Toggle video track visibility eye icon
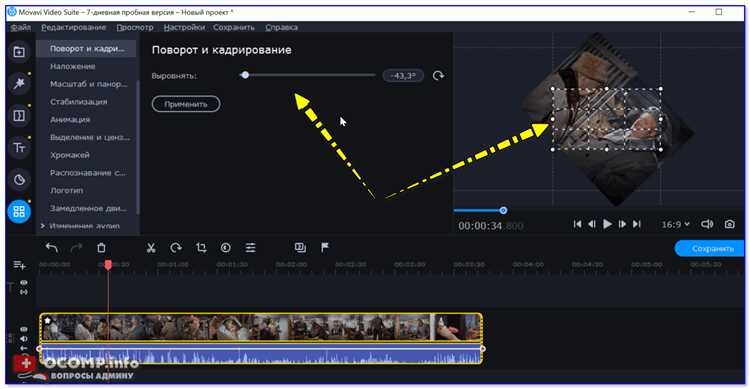This screenshot has width=750, height=389. (x=24, y=329)
